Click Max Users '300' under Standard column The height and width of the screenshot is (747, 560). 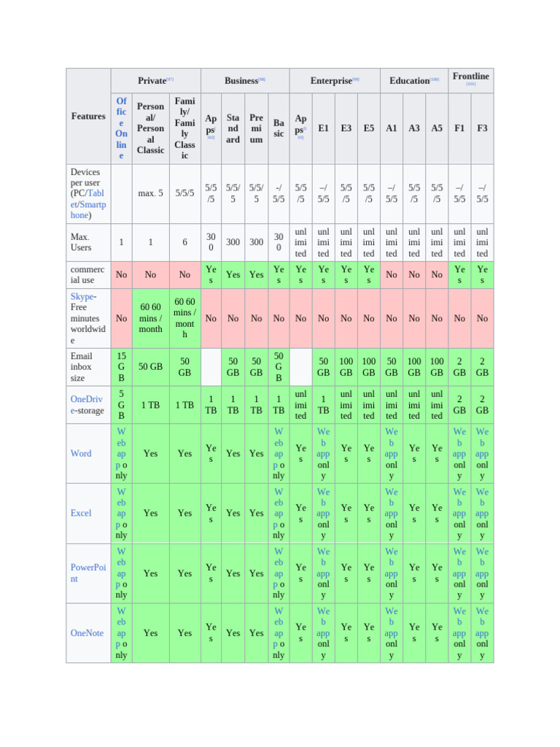click(x=233, y=242)
